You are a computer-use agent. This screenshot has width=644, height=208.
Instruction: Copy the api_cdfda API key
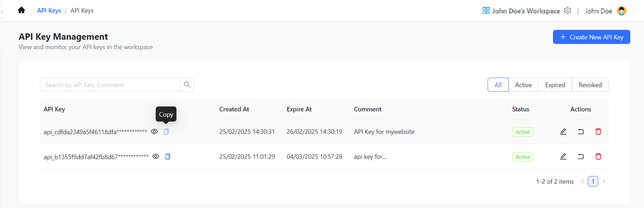point(166,131)
